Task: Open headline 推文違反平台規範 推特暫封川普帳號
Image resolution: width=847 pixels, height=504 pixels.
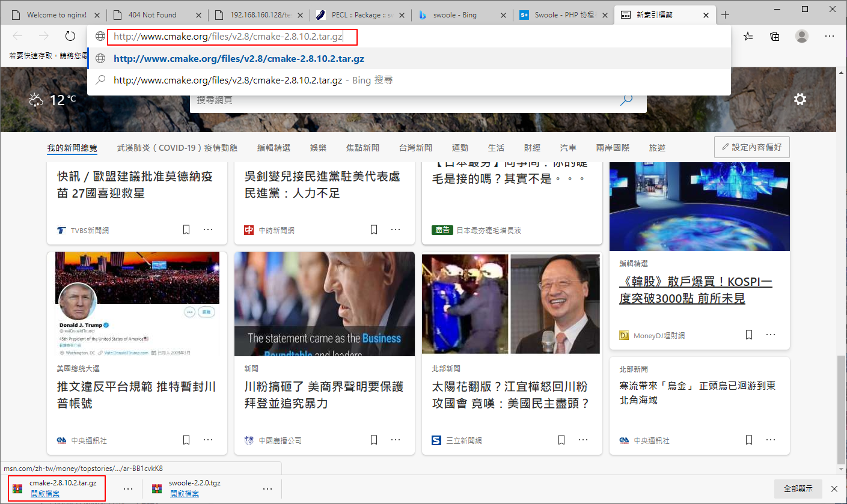Action: click(x=136, y=395)
